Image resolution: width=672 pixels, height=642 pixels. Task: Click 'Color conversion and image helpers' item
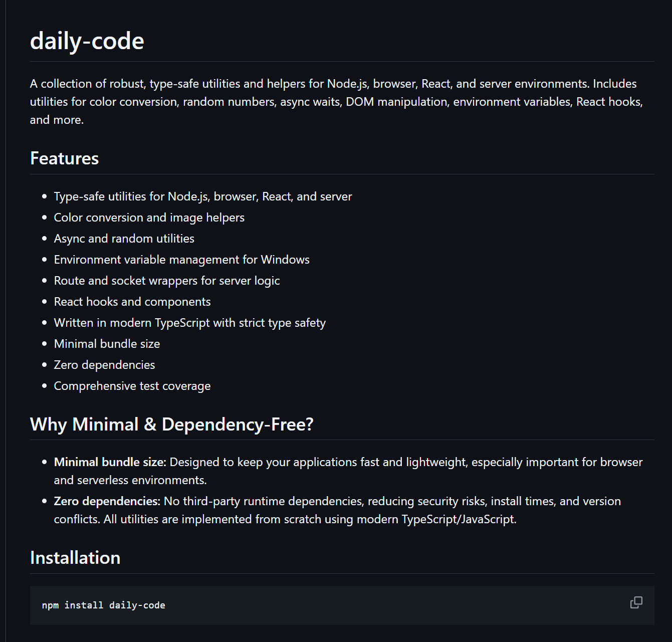click(x=149, y=218)
